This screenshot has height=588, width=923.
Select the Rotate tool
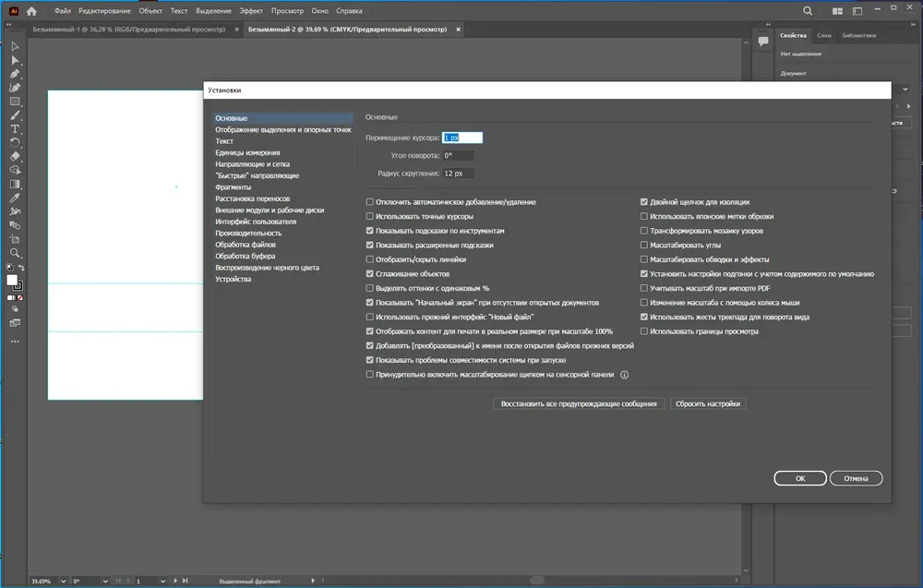16,143
